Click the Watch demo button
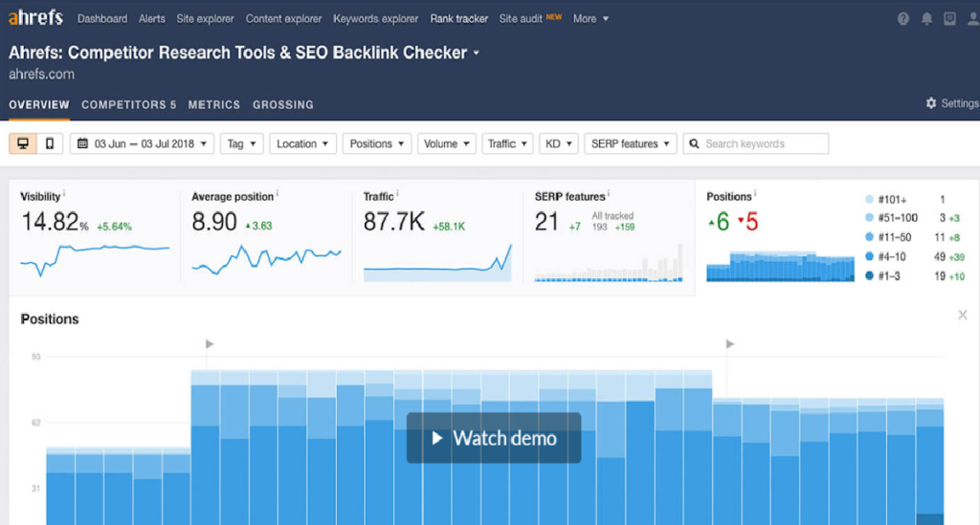This screenshot has width=980, height=525. click(x=494, y=438)
